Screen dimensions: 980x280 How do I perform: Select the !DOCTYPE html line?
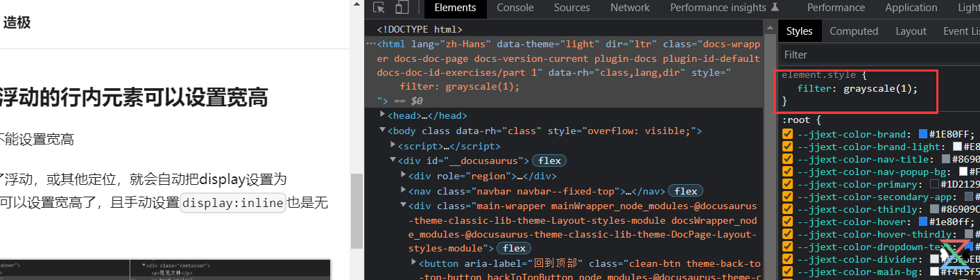[x=419, y=29]
